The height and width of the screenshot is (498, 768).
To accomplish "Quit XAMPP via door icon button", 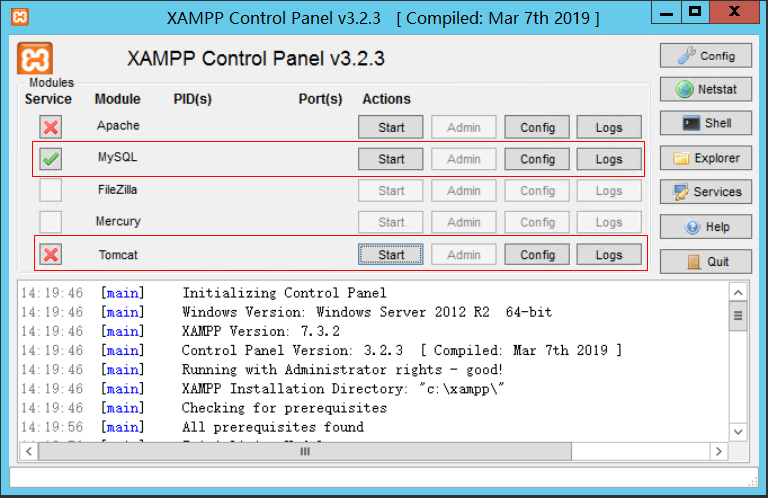I will click(x=706, y=261).
